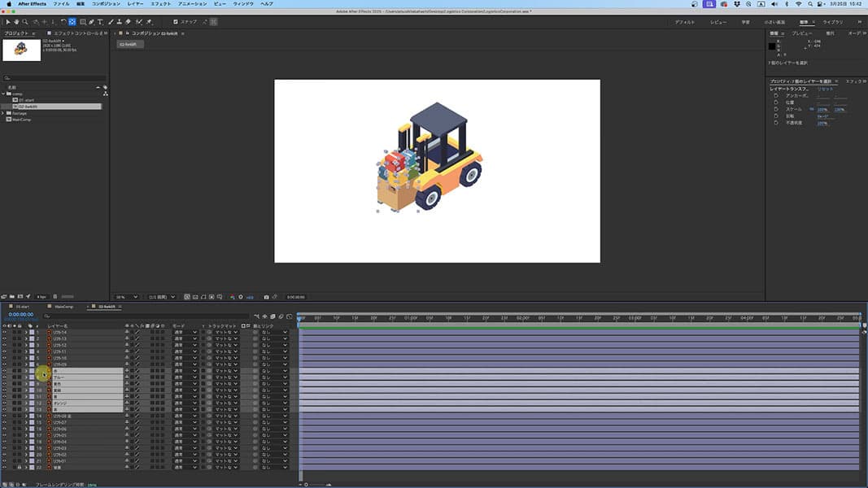Switch to the MainComp timeline tab
Screen dimensions: 868x488
coord(63,307)
